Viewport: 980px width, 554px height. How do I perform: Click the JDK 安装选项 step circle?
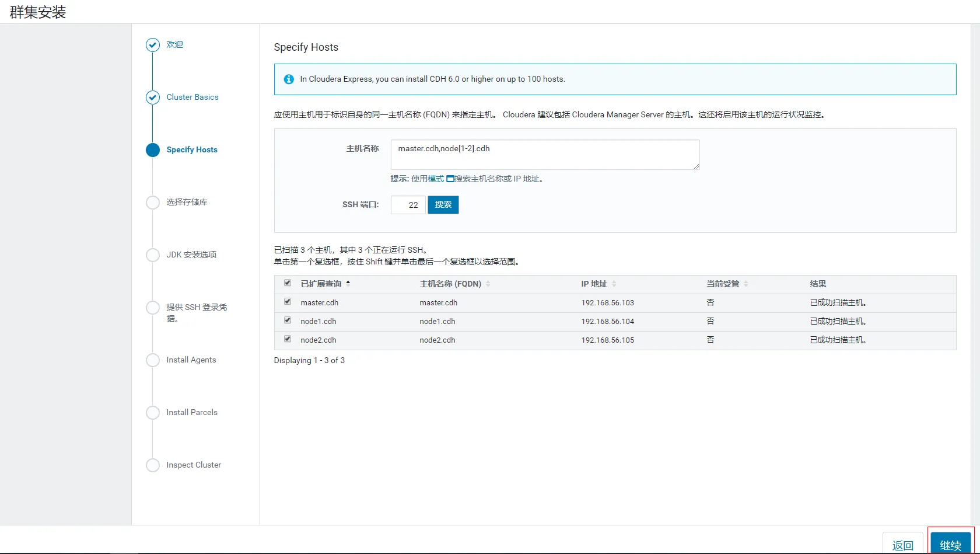(x=152, y=255)
